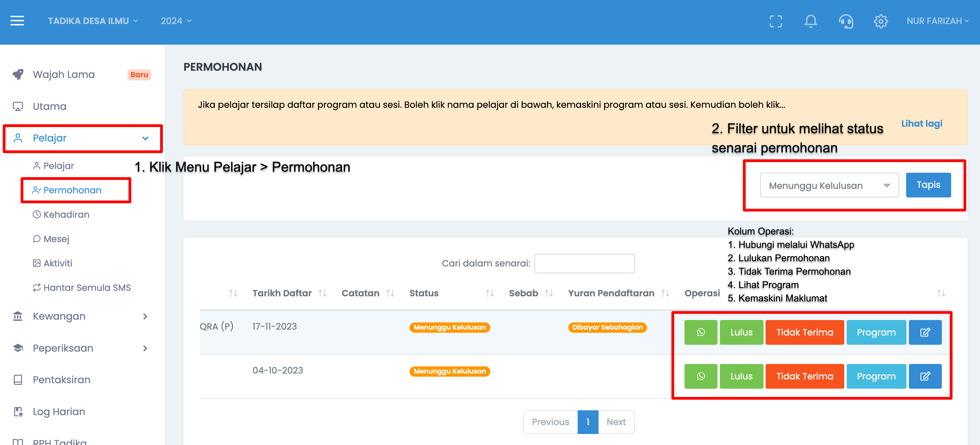Click the person icon on the Pelajar menu
Screen dimensions: 980x445
(18, 138)
